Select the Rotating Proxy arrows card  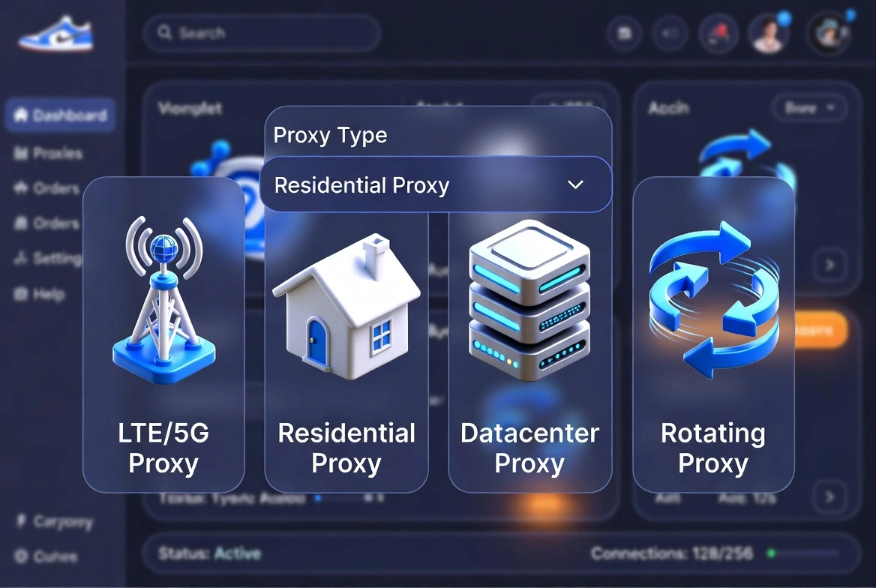713,334
